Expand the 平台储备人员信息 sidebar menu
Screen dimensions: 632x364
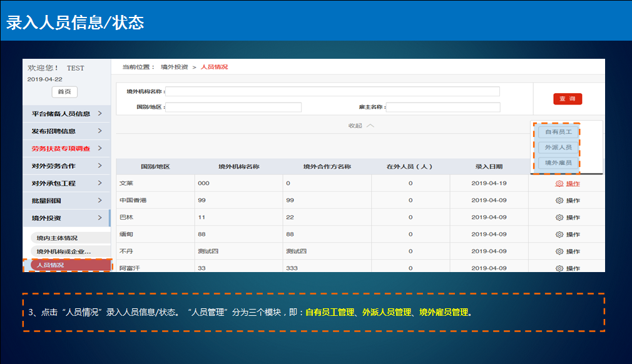point(66,114)
